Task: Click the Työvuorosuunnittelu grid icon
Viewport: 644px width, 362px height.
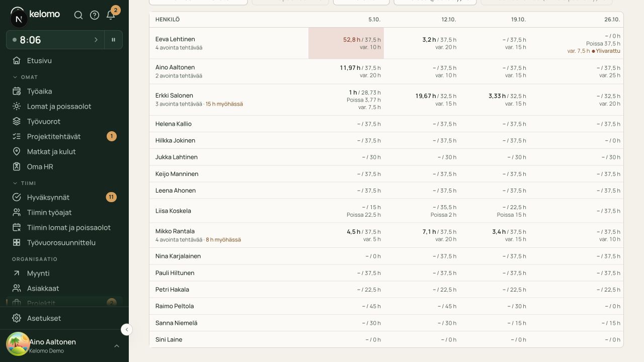Action: (17, 242)
